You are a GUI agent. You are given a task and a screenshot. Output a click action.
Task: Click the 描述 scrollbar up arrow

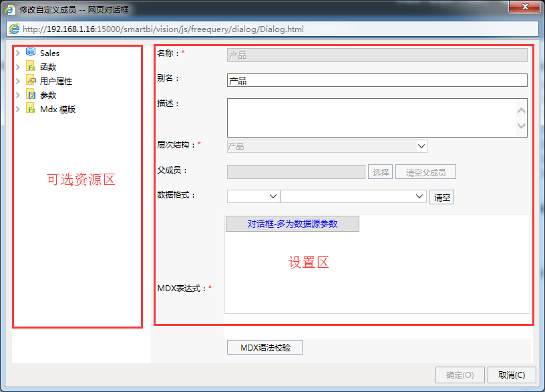tap(521, 110)
